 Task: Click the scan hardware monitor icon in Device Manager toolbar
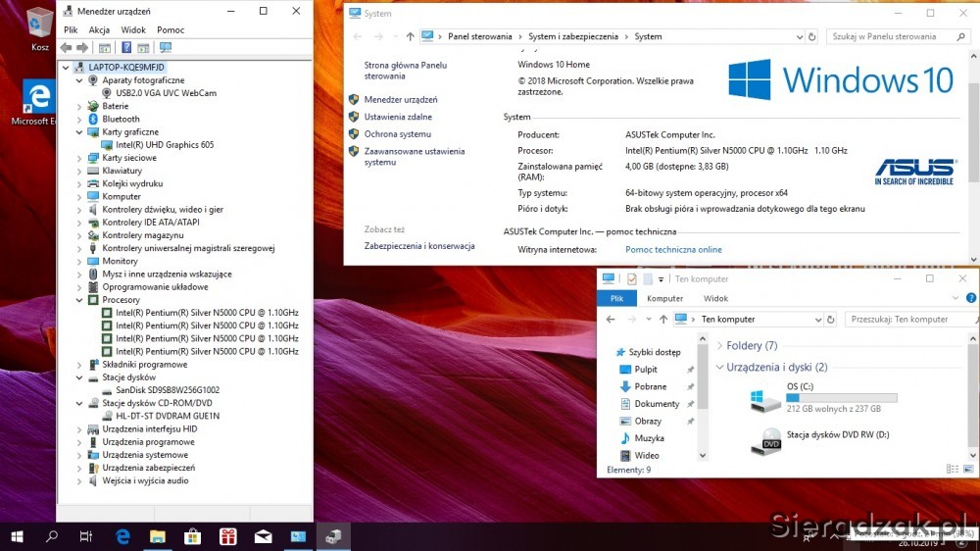tap(166, 47)
